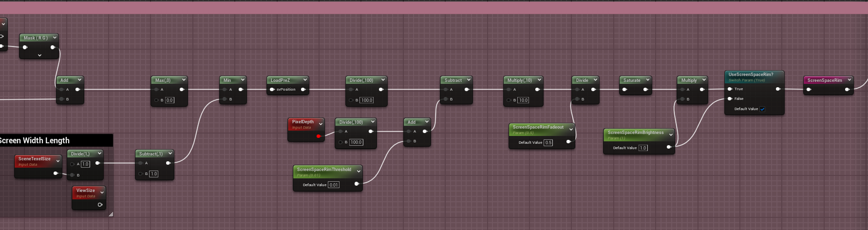
Task: Select the Screen Width Length comment title
Action: pyautogui.click(x=34, y=141)
